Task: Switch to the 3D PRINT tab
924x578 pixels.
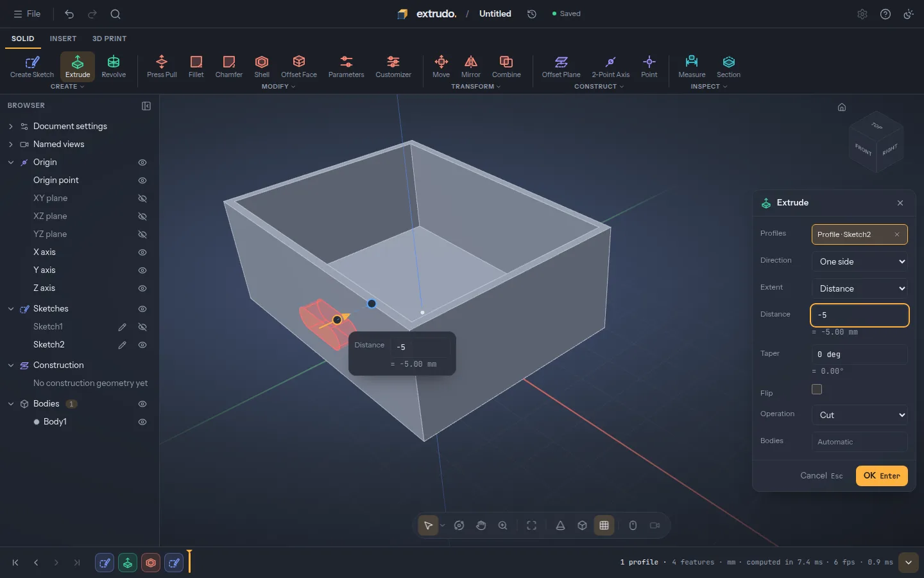Action: click(x=110, y=39)
